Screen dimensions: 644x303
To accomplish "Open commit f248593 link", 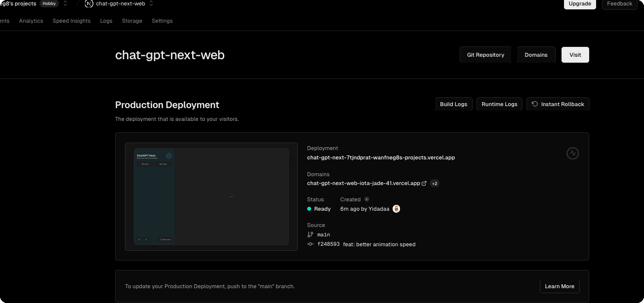I will pyautogui.click(x=328, y=244).
